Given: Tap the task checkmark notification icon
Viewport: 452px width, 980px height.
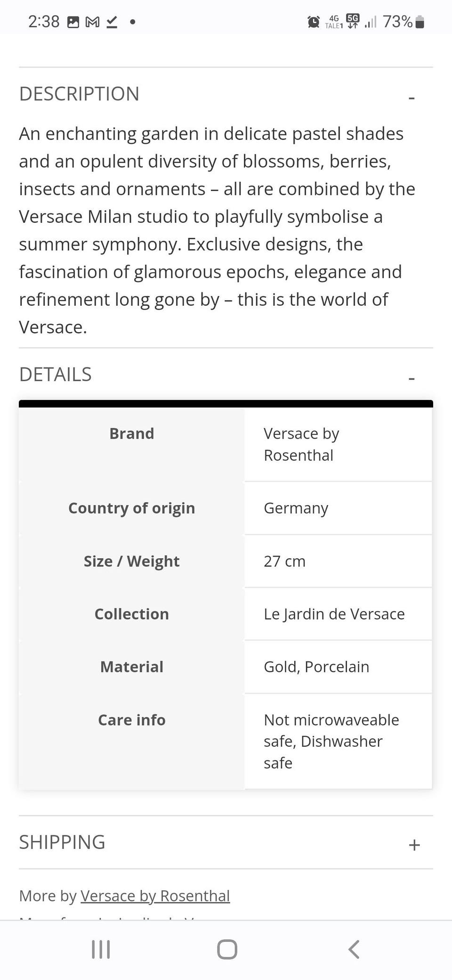Looking at the screenshot, I should coord(112,22).
